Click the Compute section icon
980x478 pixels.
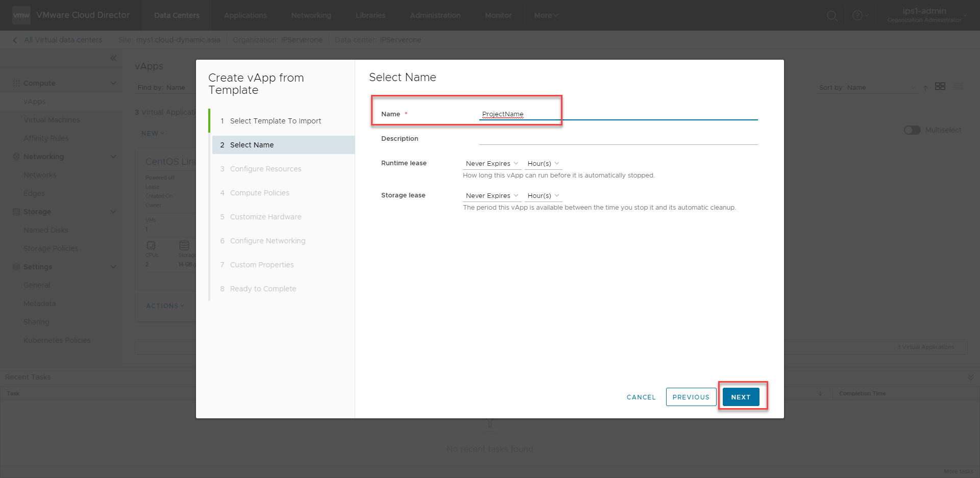coord(16,83)
